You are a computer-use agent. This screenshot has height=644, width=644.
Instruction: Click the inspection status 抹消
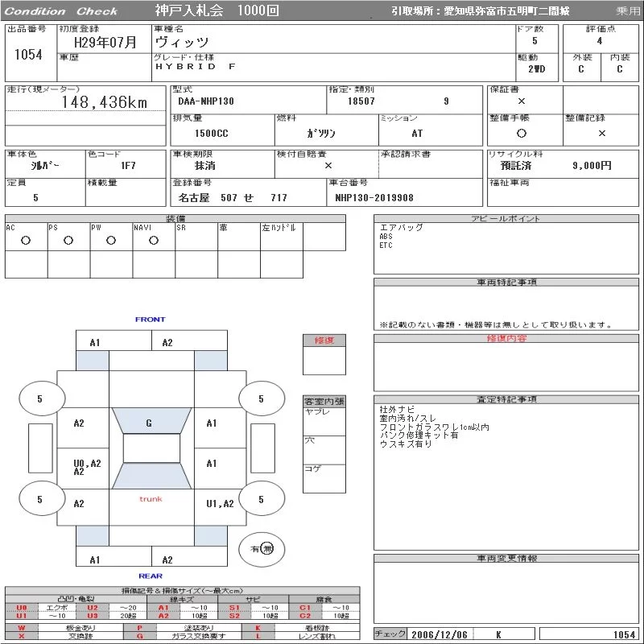coord(205,166)
